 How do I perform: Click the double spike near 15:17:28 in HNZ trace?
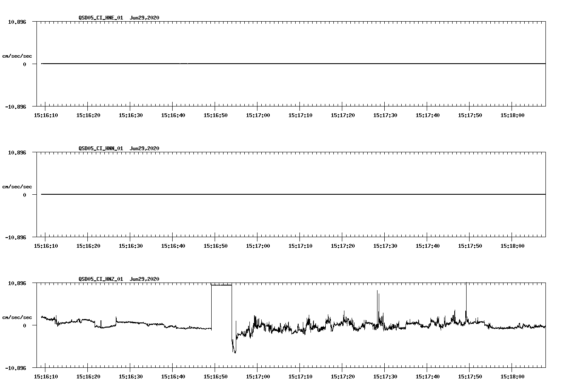click(x=378, y=308)
